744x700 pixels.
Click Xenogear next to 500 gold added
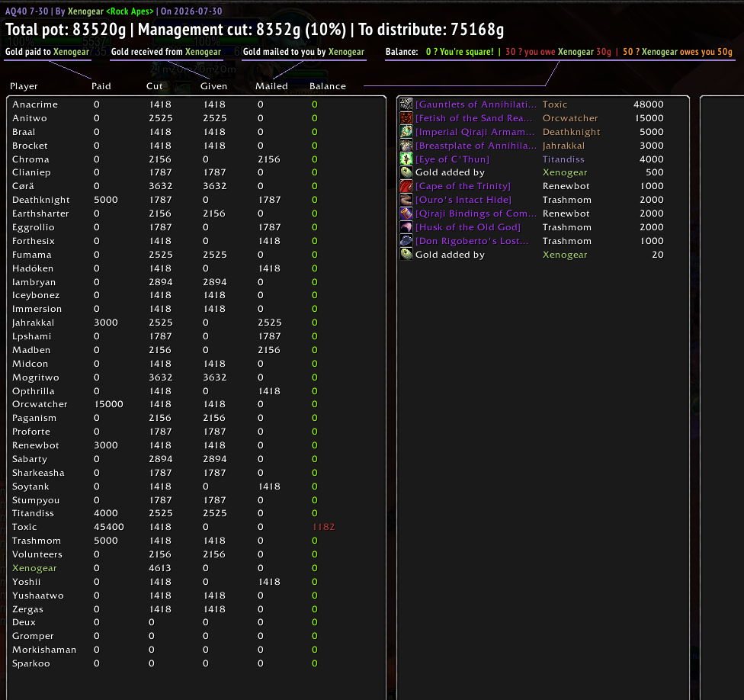[x=565, y=172]
